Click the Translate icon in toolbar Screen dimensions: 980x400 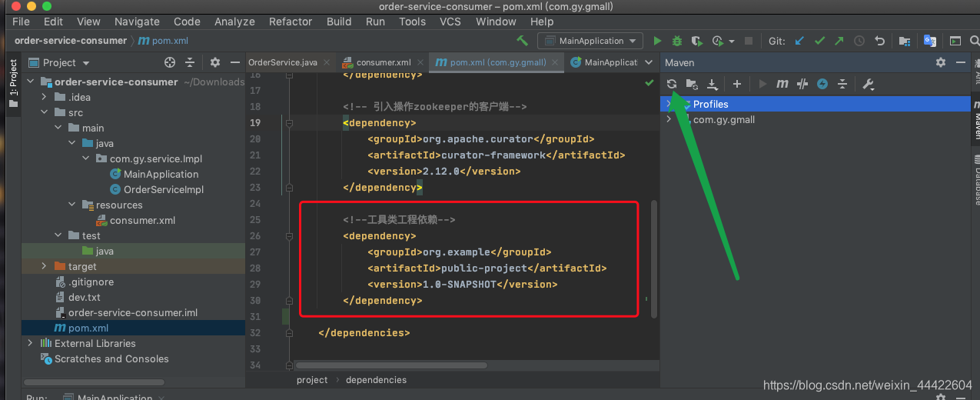pos(930,41)
